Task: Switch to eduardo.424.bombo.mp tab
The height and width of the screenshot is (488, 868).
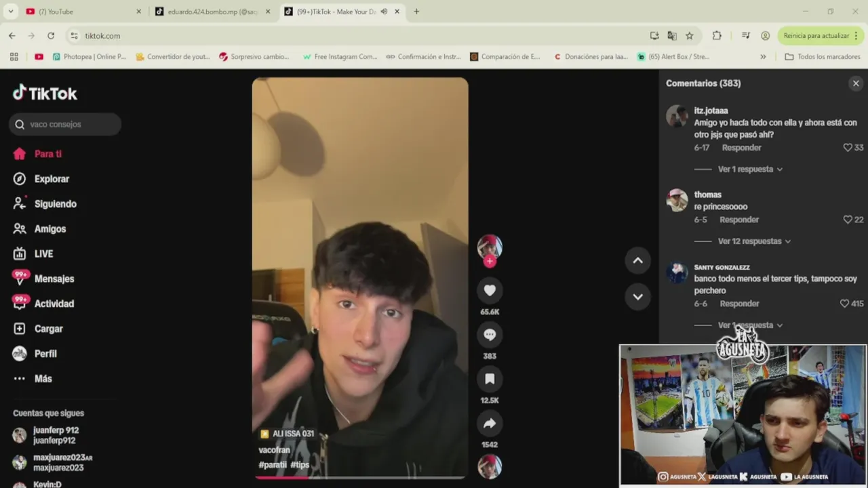Action: pos(212,12)
